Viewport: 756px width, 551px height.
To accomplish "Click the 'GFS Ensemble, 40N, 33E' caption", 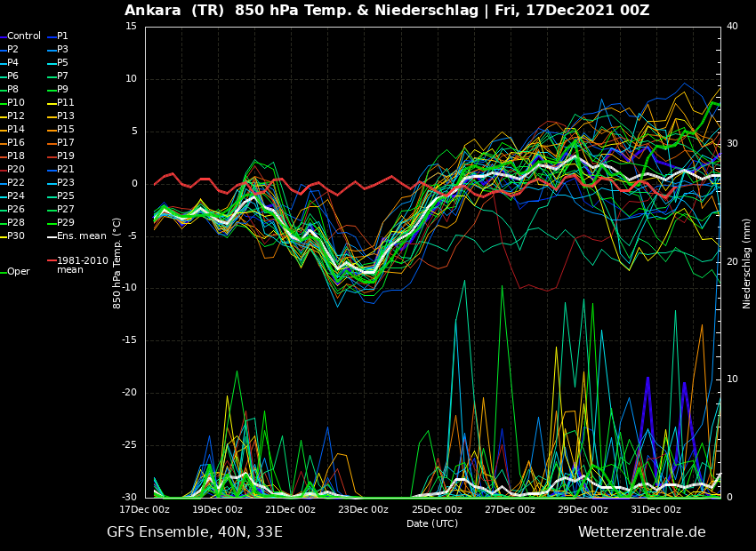I will (x=195, y=532).
